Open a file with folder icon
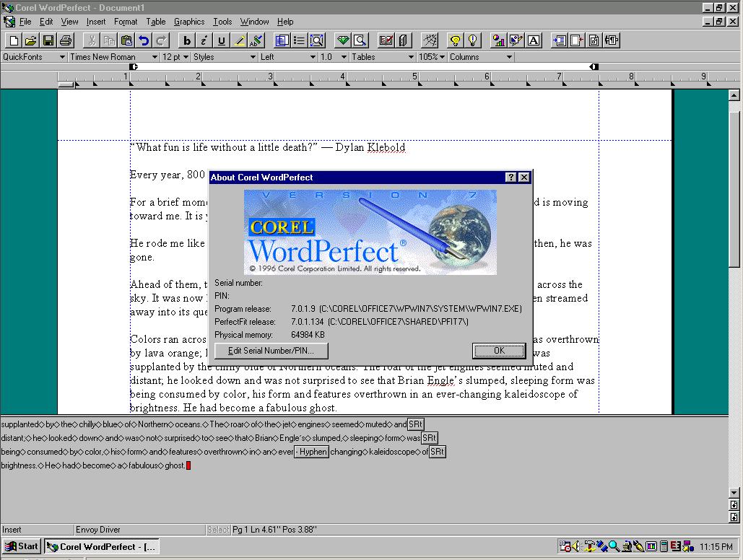The image size is (743, 560). pos(31,40)
